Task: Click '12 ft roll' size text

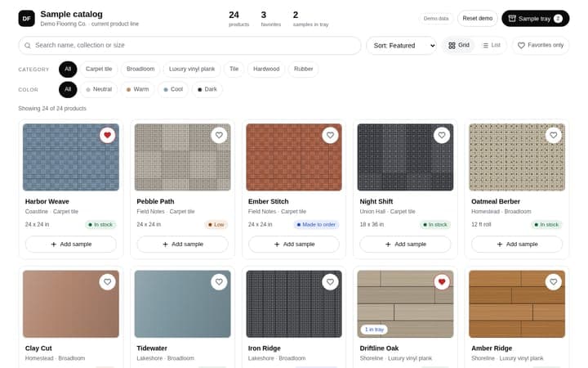Action: pos(481,225)
